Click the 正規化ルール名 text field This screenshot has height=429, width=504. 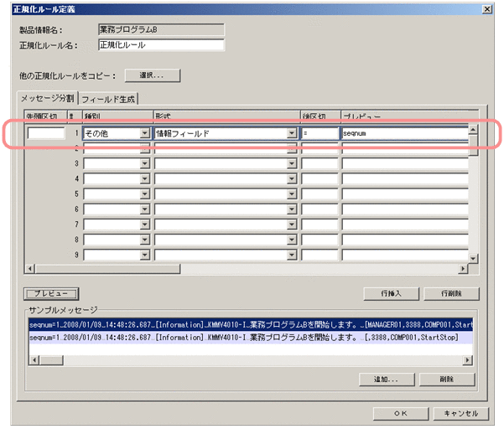point(160,45)
